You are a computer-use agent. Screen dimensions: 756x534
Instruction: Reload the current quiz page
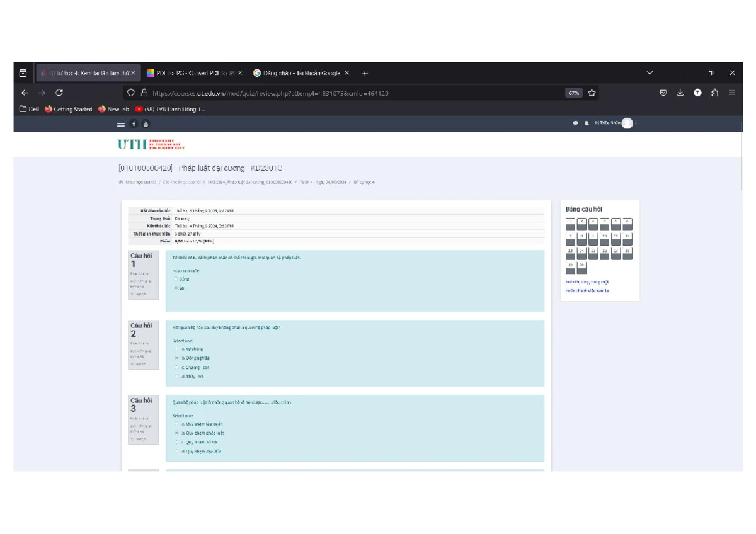tap(59, 93)
